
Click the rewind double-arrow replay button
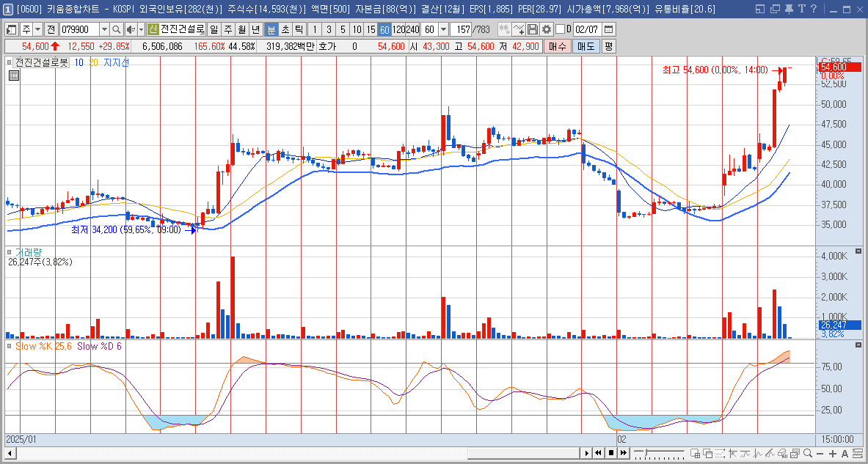[598, 453]
